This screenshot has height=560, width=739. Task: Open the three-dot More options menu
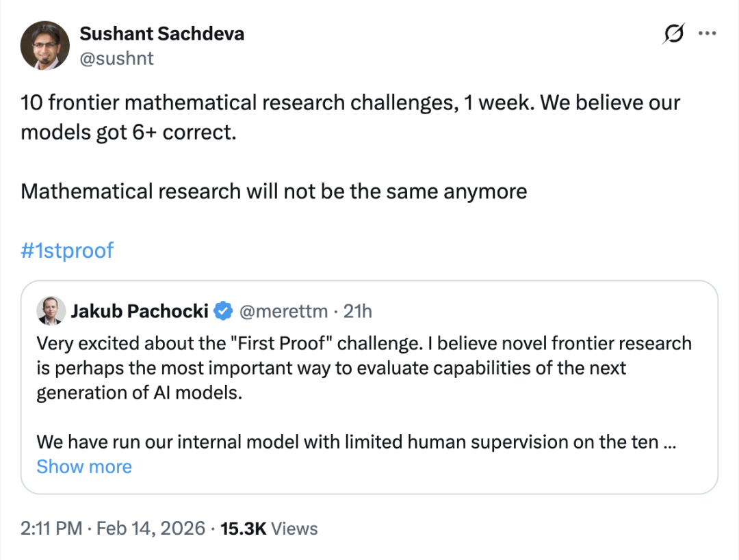pyautogui.click(x=707, y=34)
